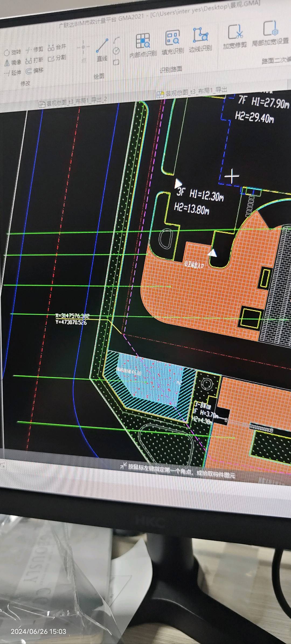
Task: Select the circle drawing tool icon
Action: [x=116, y=51]
